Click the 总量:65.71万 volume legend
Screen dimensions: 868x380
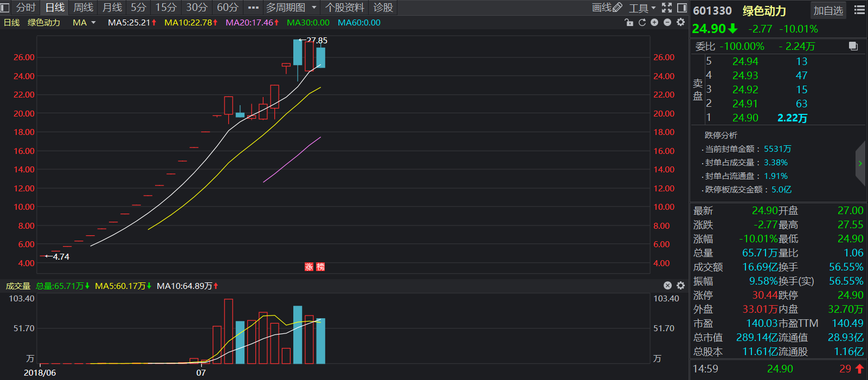pos(62,286)
